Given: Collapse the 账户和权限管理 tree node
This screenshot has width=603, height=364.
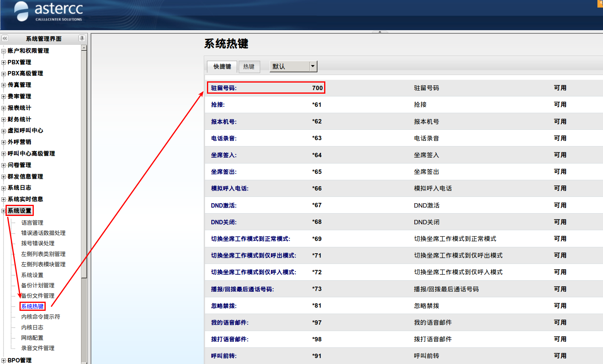Looking at the screenshot, I should point(4,51).
